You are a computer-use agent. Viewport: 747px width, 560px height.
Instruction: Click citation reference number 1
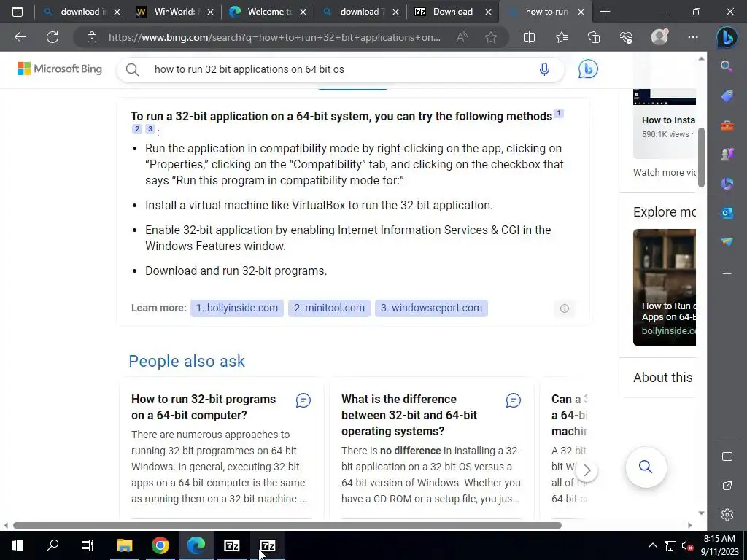(559, 113)
